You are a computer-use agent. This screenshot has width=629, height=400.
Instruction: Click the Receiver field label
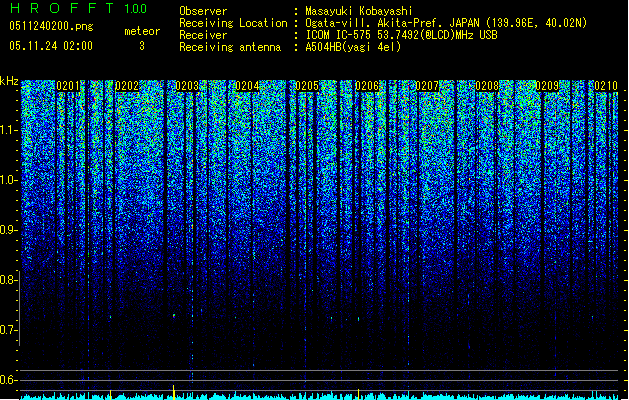click(x=203, y=35)
